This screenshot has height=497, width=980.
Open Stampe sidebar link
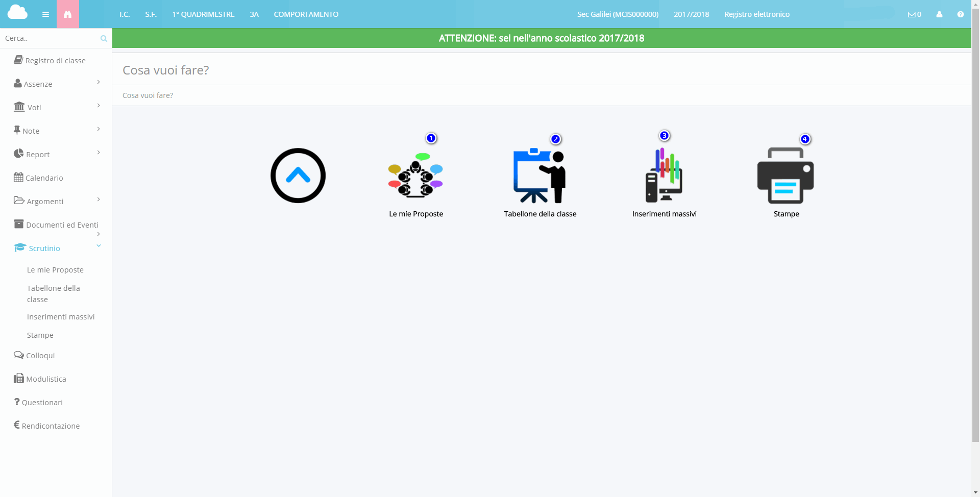pos(40,335)
